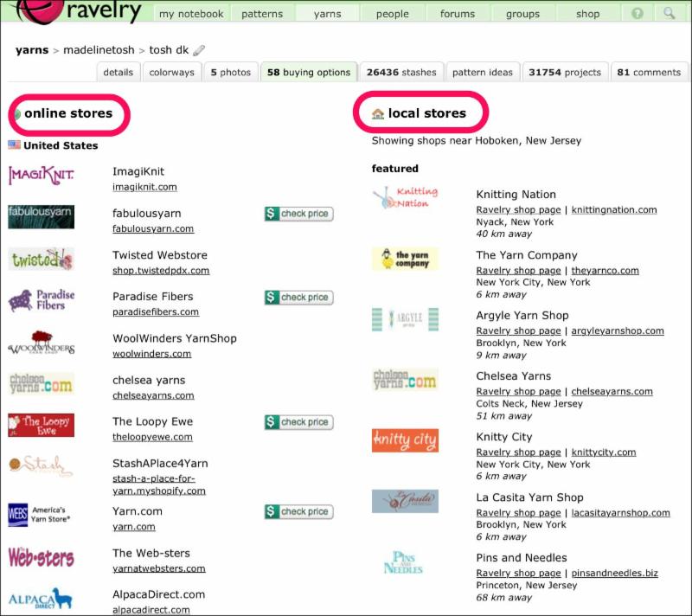Open the help question mark icon

coord(638,14)
